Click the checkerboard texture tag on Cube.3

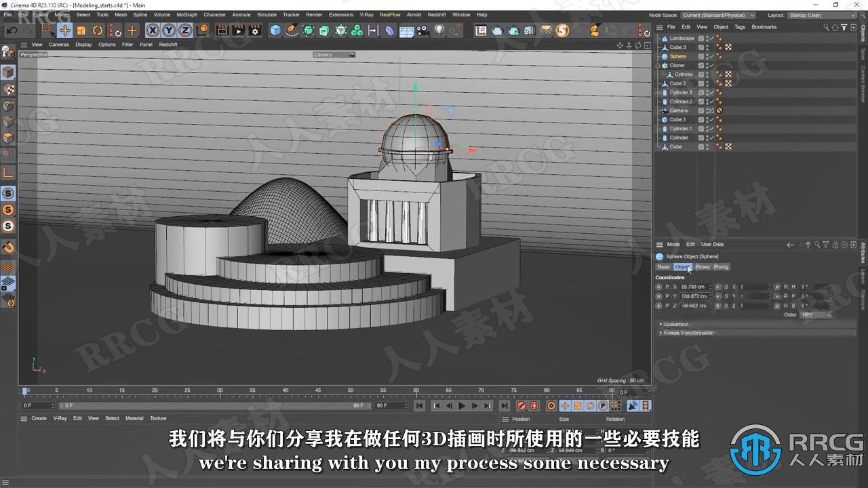point(728,47)
